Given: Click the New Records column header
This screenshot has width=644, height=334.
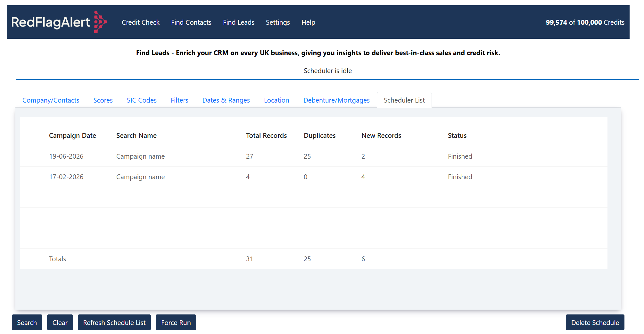Looking at the screenshot, I should click(381, 136).
